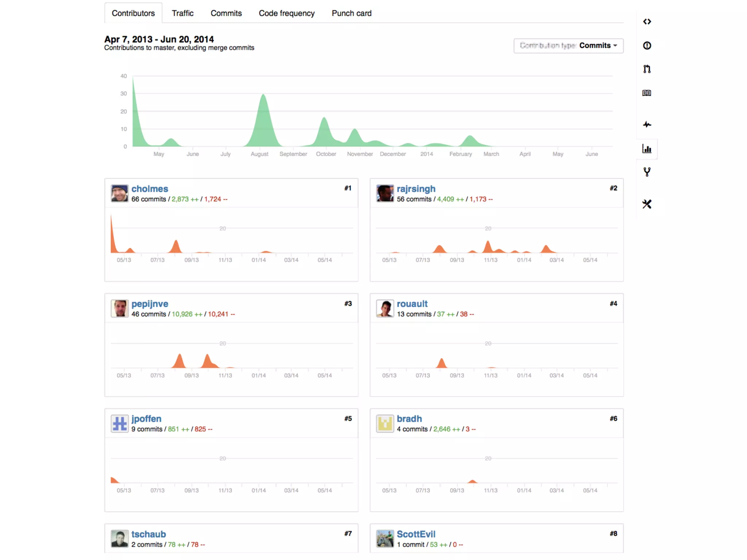The height and width of the screenshot is (560, 747).
Task: Open cholmes contributor profile link
Action: (150, 189)
